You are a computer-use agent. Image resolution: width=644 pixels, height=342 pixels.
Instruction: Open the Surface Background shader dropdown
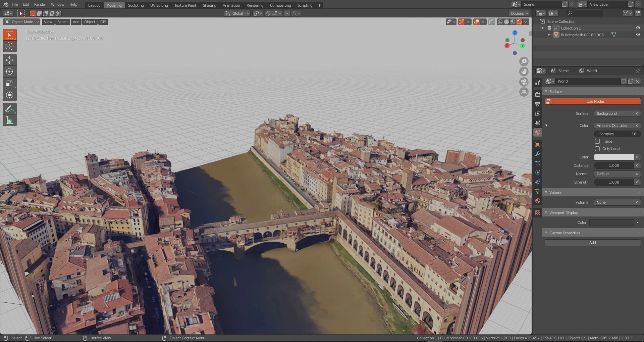click(617, 113)
